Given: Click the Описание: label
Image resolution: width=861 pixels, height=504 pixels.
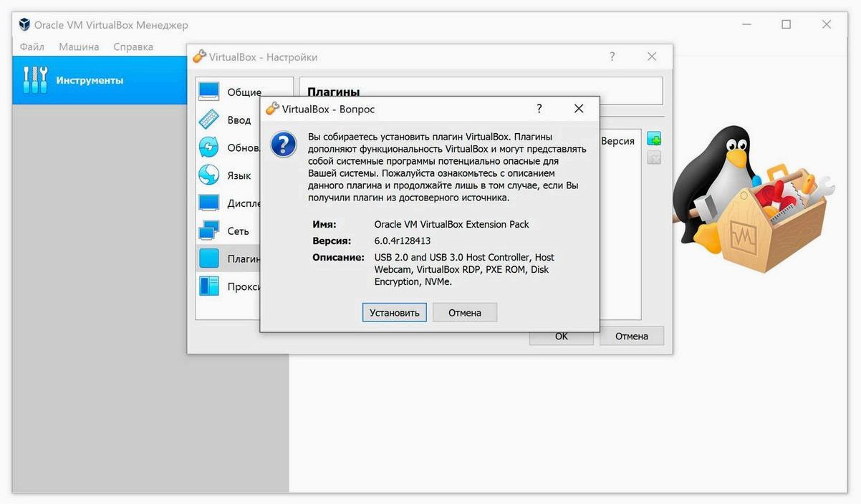Looking at the screenshot, I should pos(339,257).
